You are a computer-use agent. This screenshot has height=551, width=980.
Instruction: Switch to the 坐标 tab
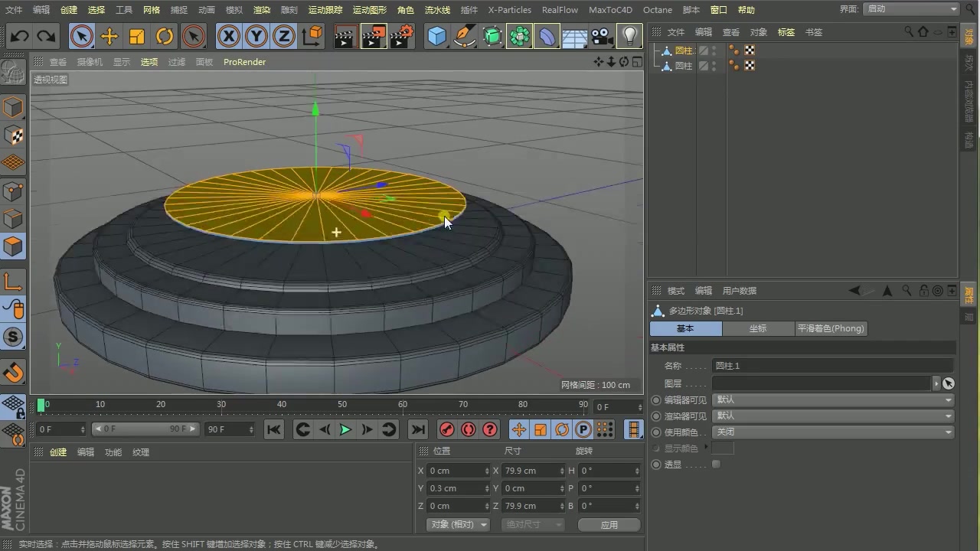pos(758,328)
